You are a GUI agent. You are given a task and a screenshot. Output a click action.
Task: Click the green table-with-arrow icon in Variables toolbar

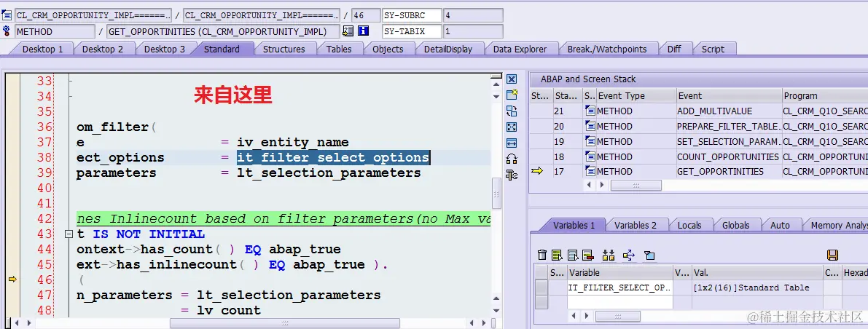click(558, 255)
